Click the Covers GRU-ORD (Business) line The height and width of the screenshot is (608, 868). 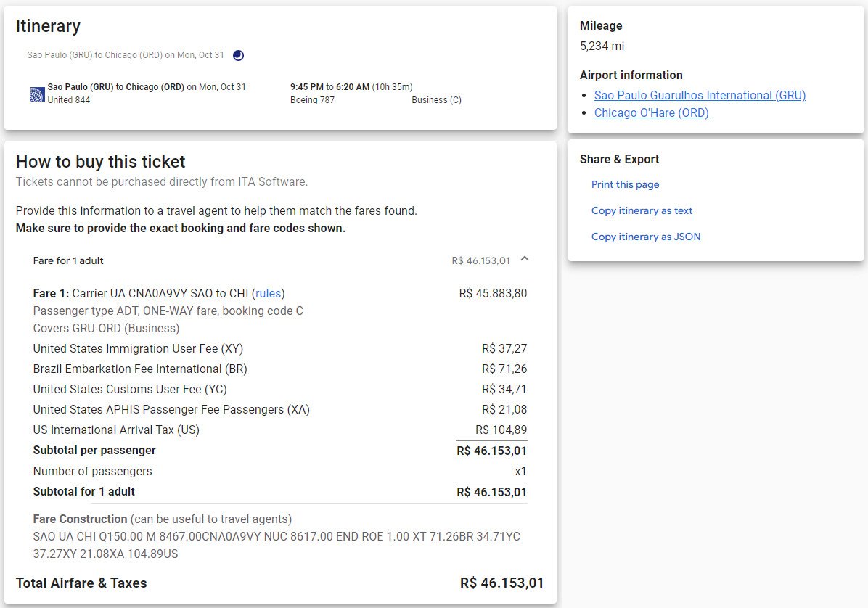click(x=106, y=328)
